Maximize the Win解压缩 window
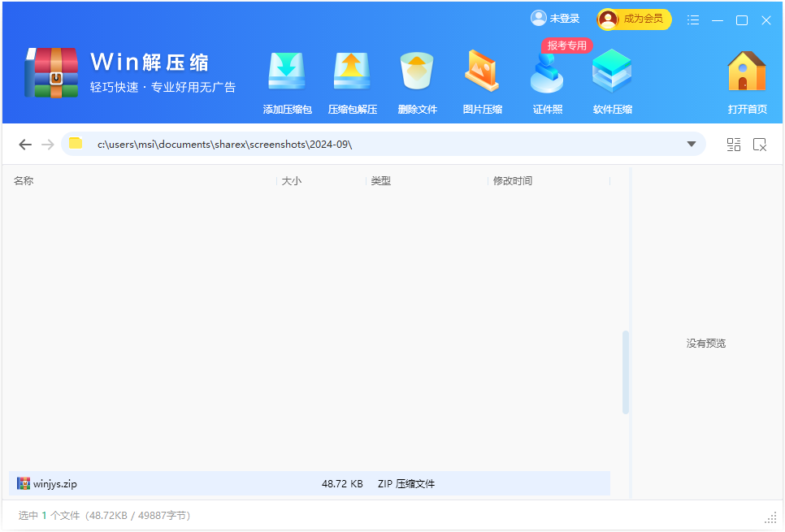The image size is (785, 532). (x=742, y=20)
